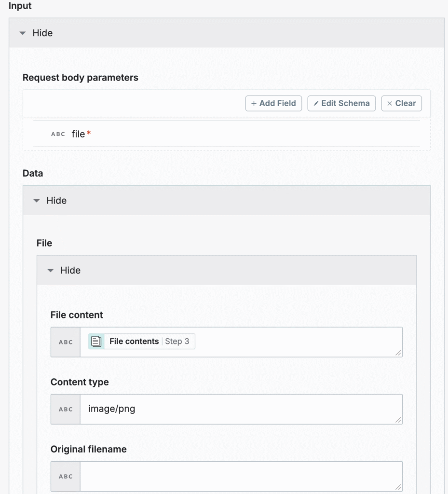448x494 pixels.
Task: Click the ABC type icon beside file field
Action: pyautogui.click(x=58, y=134)
